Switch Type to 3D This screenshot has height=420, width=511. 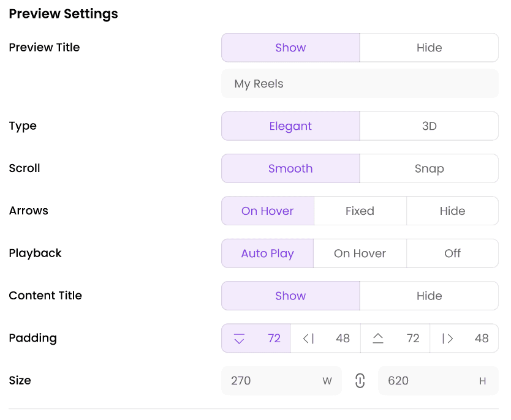click(429, 126)
